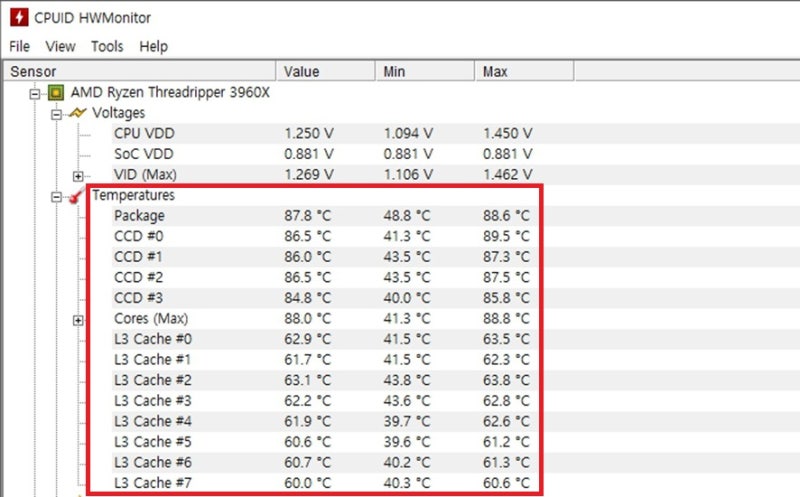Image resolution: width=800 pixels, height=497 pixels.
Task: Open the View menu
Action: click(x=60, y=46)
